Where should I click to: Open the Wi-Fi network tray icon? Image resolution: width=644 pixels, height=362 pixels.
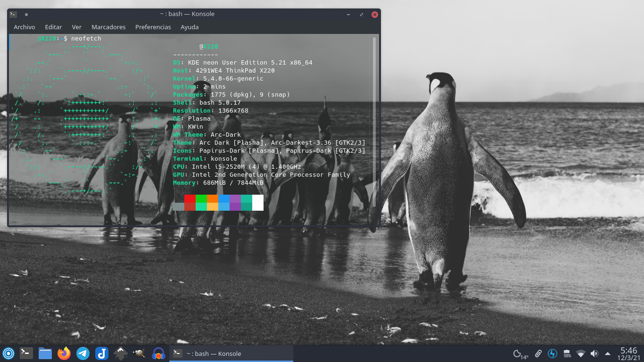click(x=581, y=354)
